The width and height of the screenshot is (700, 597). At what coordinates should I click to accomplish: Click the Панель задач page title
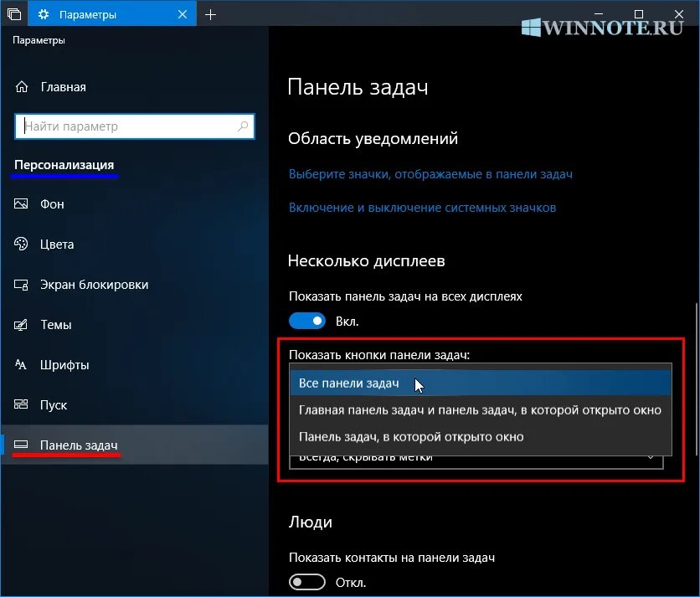click(x=358, y=87)
